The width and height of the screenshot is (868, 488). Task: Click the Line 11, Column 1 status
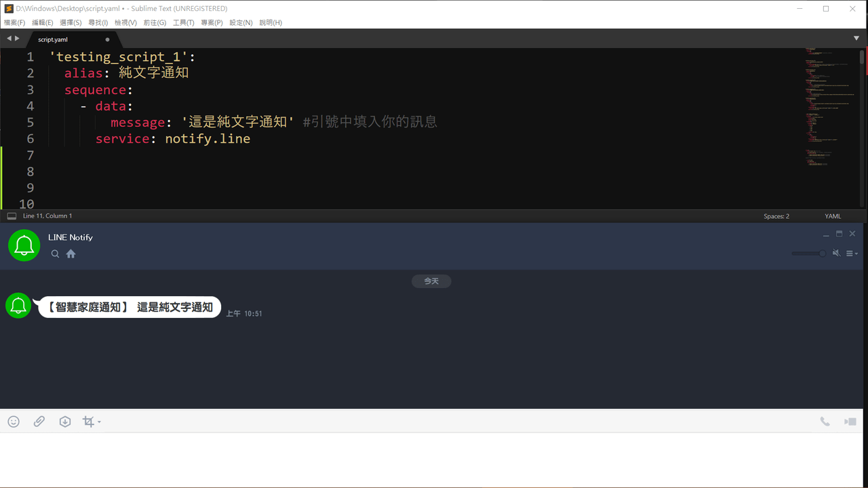click(x=47, y=216)
